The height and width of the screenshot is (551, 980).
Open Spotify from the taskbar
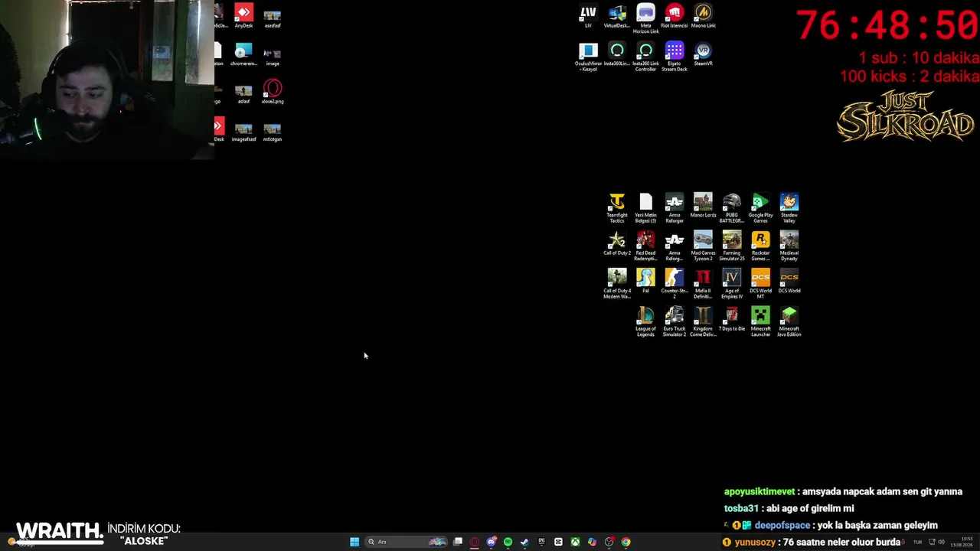pos(508,542)
